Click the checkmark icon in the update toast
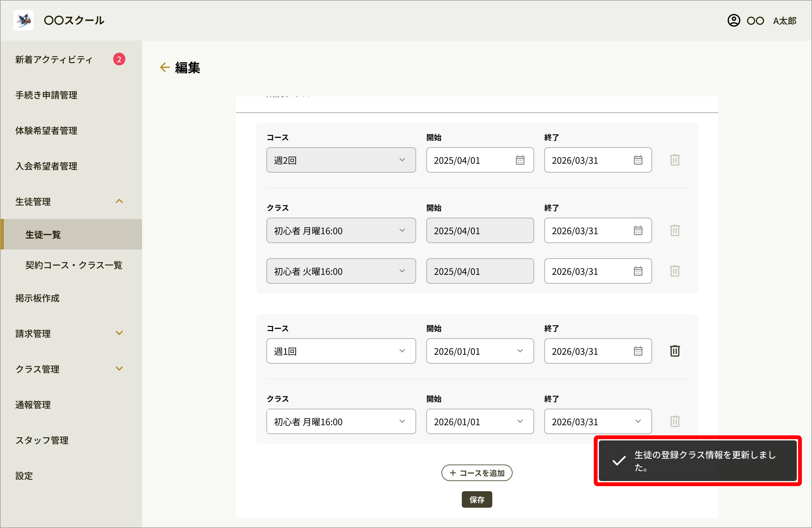The image size is (812, 528). (x=619, y=461)
